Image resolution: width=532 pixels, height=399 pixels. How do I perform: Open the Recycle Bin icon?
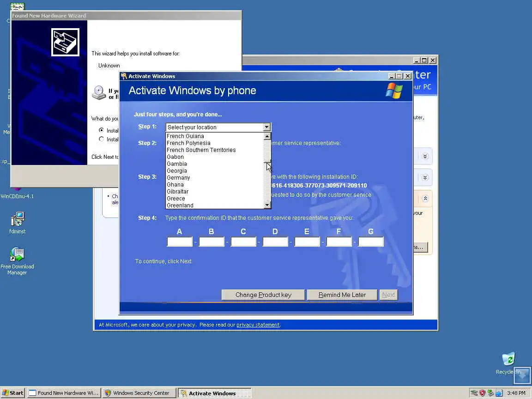click(508, 359)
